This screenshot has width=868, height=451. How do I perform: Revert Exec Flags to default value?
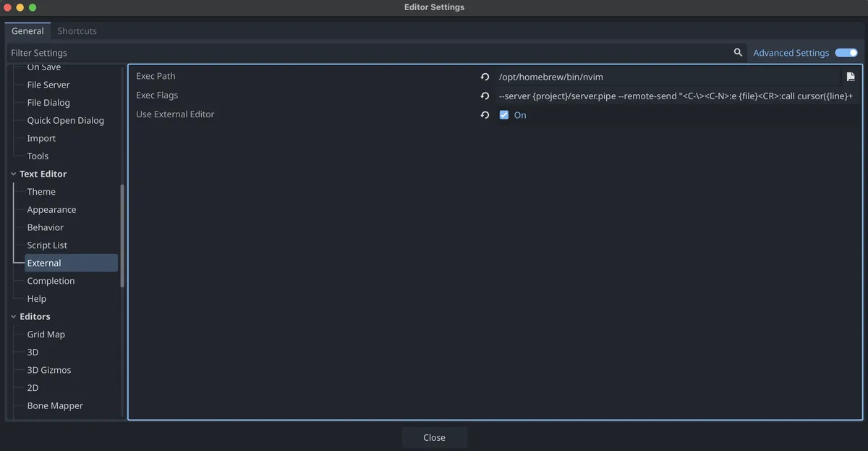485,96
